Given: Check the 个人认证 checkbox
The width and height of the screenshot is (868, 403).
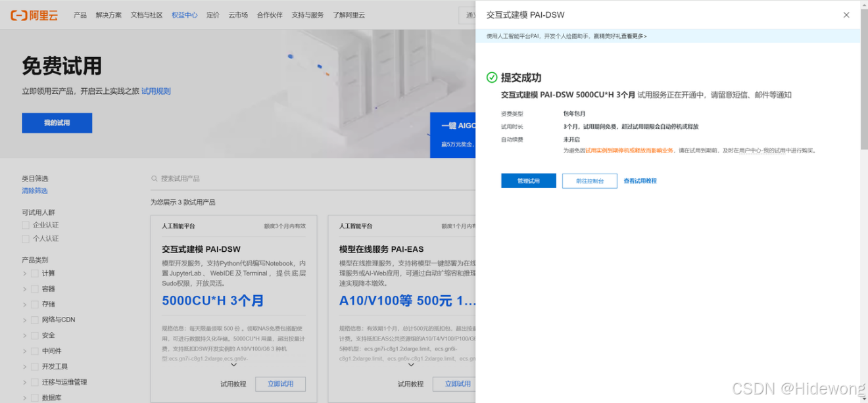Looking at the screenshot, I should [26, 239].
